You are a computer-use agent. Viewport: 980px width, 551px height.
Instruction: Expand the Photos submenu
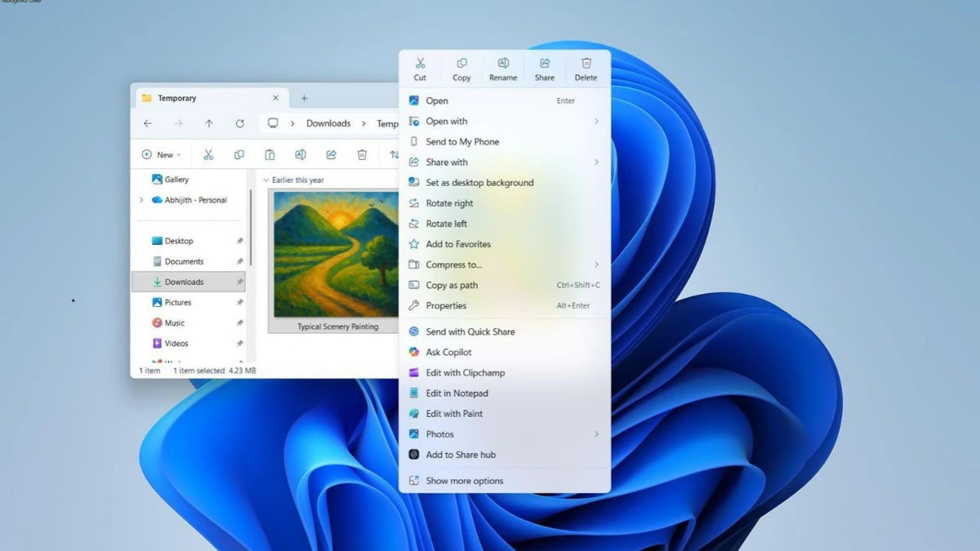(x=505, y=434)
